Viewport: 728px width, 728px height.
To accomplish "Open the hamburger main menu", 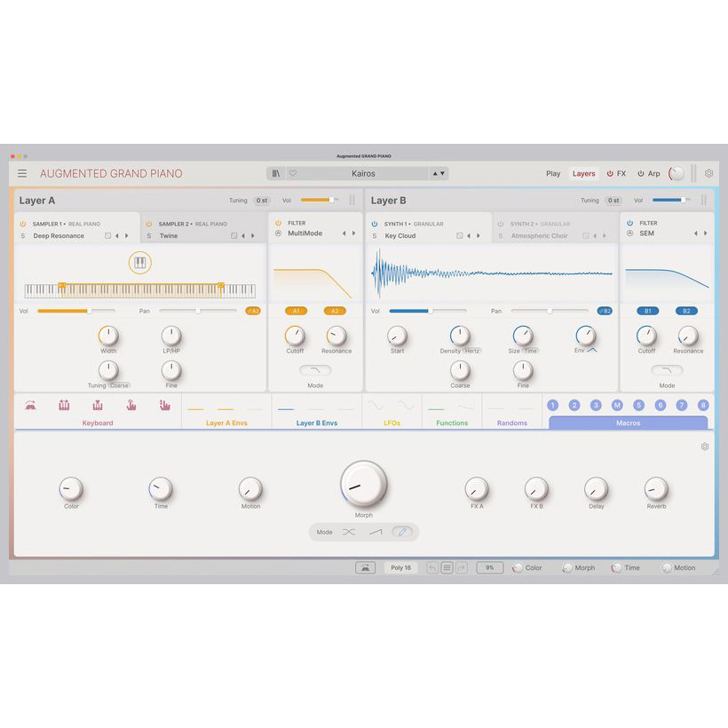I will (22, 173).
